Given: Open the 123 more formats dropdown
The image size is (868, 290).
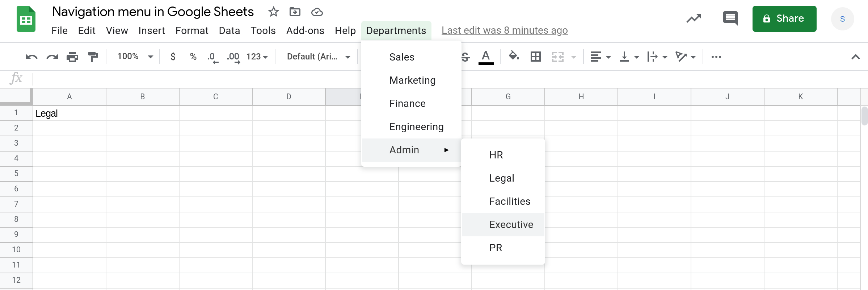Looking at the screenshot, I should pos(257,57).
